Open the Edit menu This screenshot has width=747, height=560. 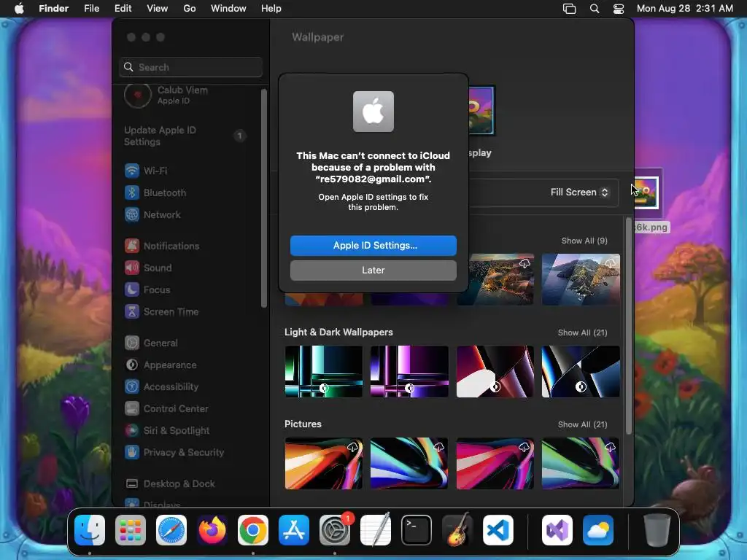pos(123,9)
